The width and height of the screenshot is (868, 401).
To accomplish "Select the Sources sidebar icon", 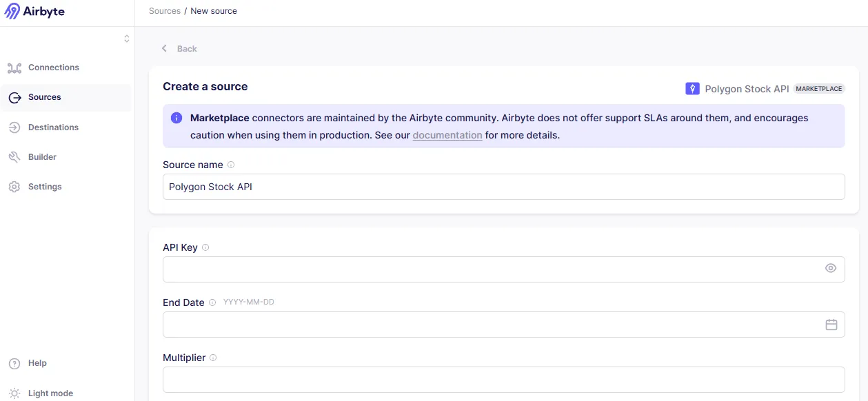I will pos(14,97).
